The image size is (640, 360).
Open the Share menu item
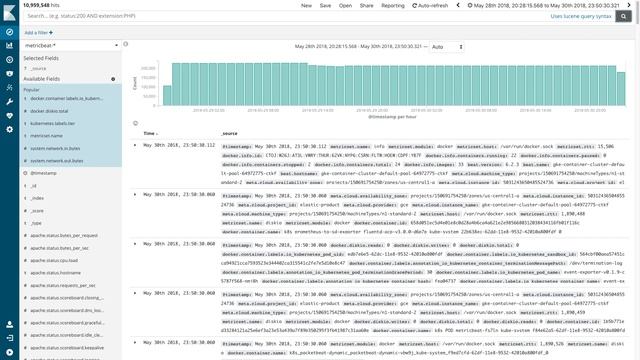(x=366, y=6)
